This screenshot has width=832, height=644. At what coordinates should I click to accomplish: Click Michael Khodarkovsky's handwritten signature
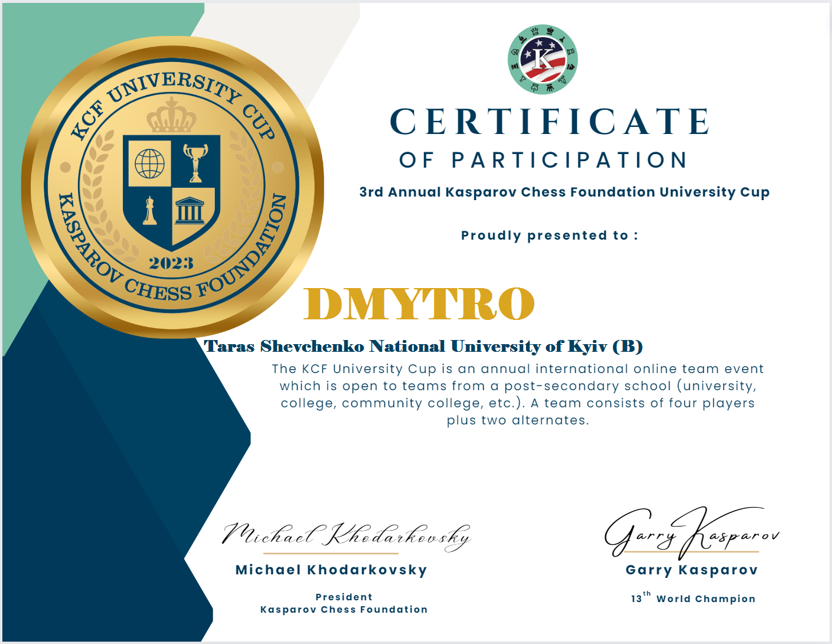tap(346, 535)
